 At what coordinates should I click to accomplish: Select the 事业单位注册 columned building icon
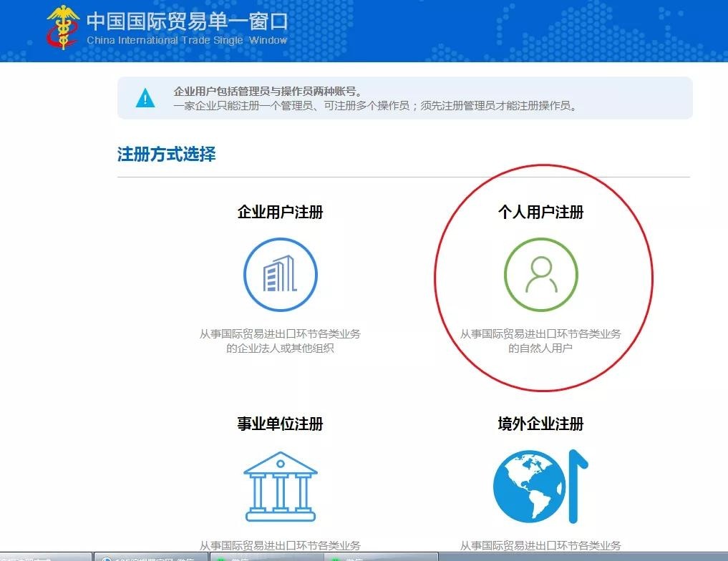click(281, 487)
